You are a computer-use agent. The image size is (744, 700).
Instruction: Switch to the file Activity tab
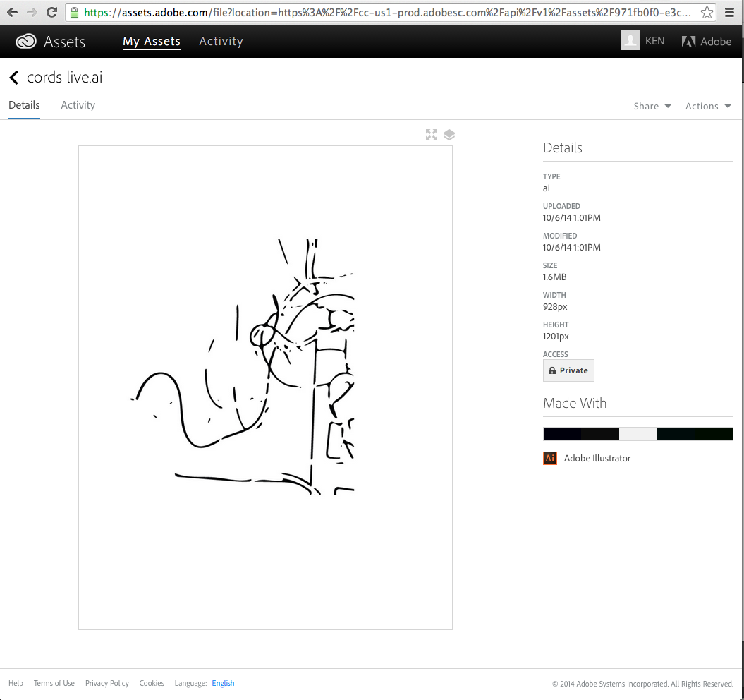78,105
